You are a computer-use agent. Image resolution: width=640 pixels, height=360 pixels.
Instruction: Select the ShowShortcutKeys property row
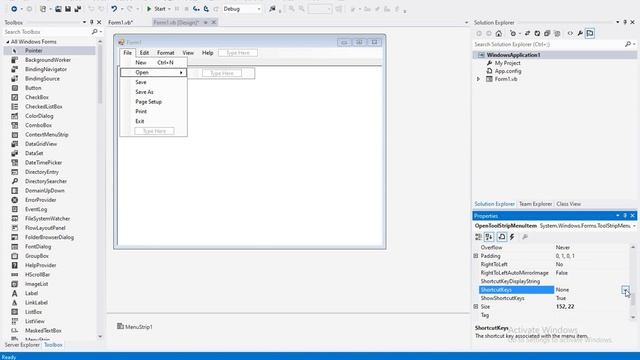(x=554, y=298)
